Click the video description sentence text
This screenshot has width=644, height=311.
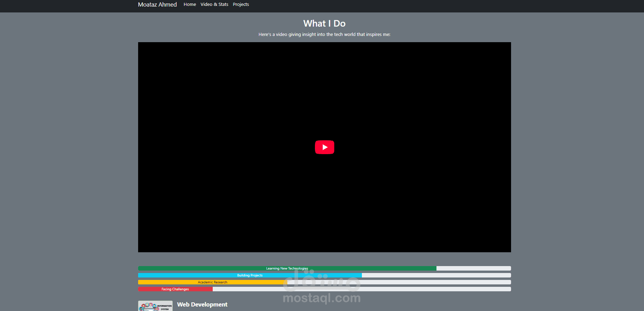[x=324, y=35]
